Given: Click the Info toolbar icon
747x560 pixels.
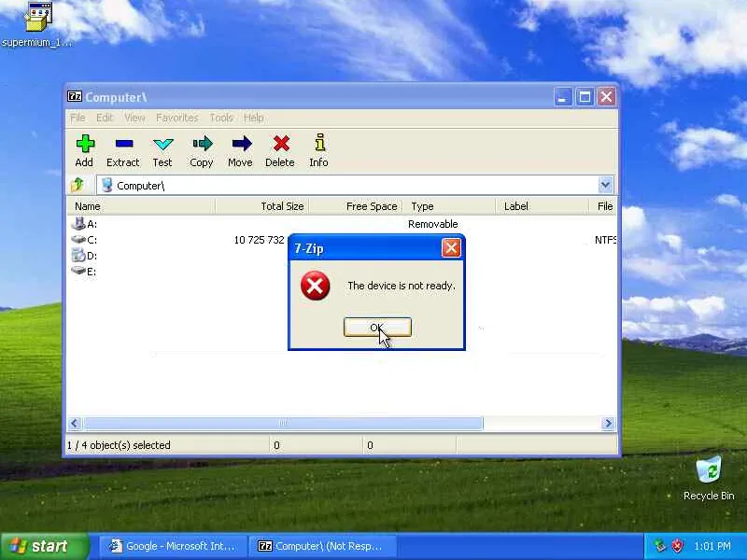Looking at the screenshot, I should point(319,143).
